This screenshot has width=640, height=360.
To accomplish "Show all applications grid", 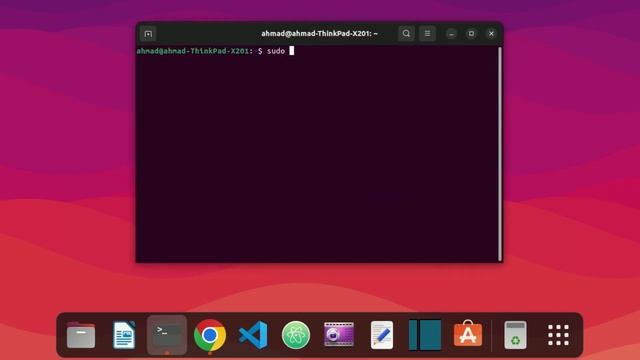I will pos(558,335).
